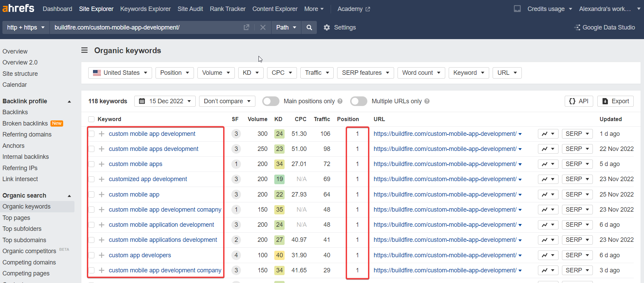Open Settings gear icon
Image resolution: width=644 pixels, height=283 pixels.
pyautogui.click(x=327, y=27)
